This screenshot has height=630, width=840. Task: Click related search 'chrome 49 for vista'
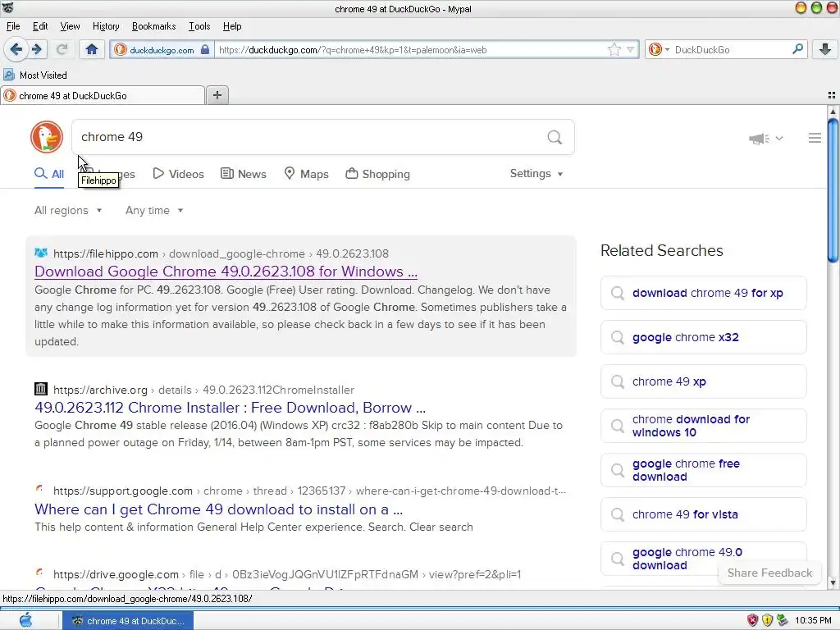[x=703, y=514]
